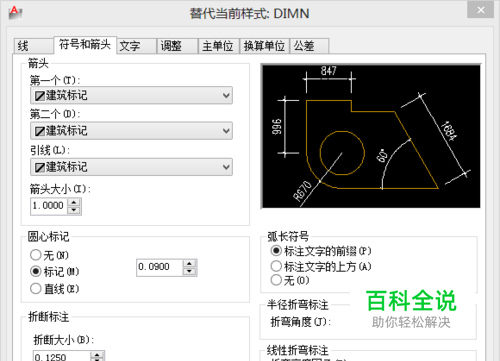Open the 主单位 tab
Image resolution: width=500 pixels, height=361 pixels.
point(219,46)
